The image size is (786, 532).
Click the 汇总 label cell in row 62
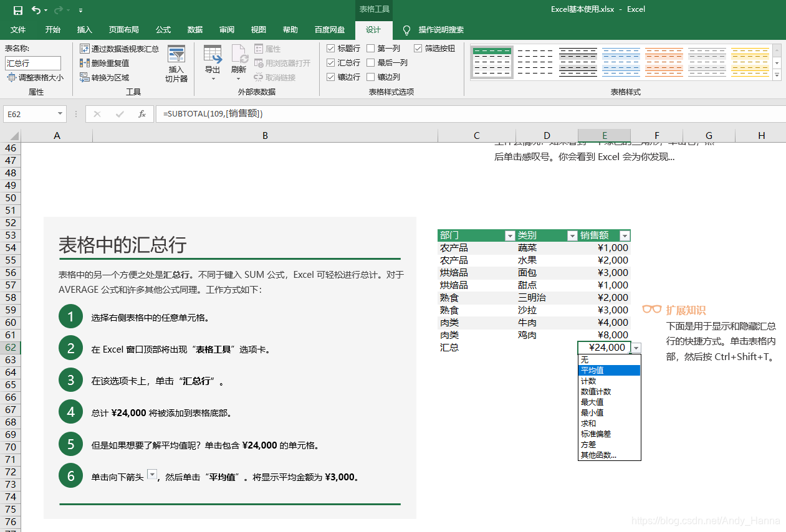(477, 348)
